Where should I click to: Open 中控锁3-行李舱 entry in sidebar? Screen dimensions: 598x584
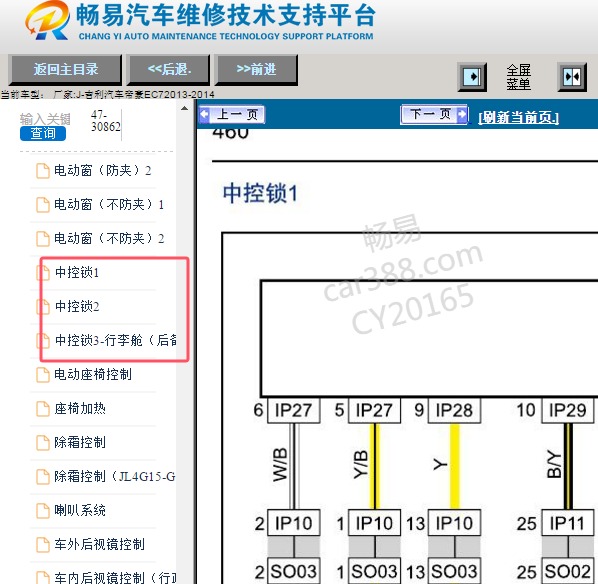[116, 340]
